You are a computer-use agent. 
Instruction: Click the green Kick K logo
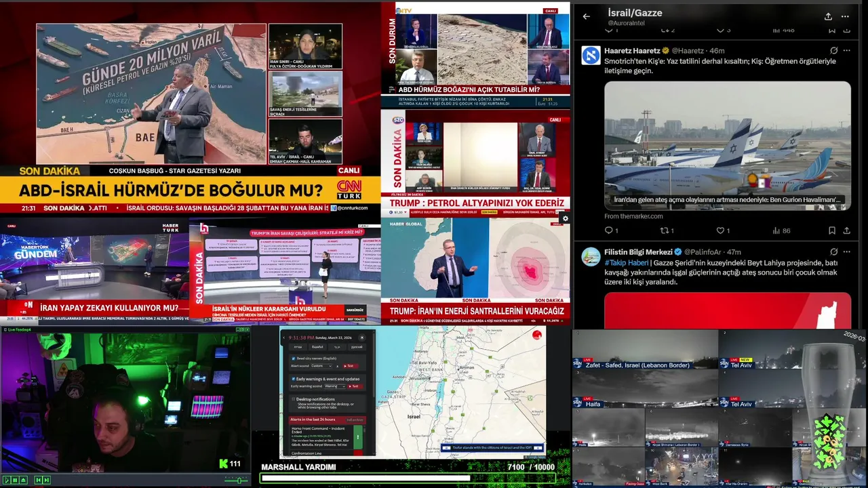coord(223,464)
